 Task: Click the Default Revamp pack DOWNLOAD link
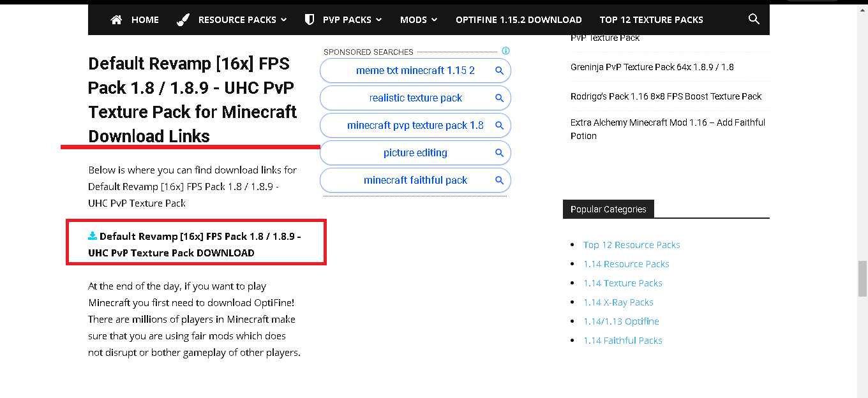pos(194,244)
